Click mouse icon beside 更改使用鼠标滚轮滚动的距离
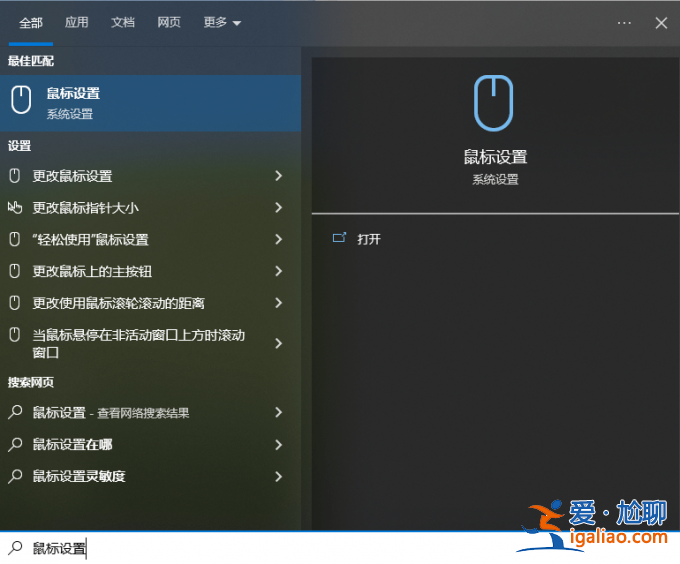Screen dimensions: 680x564 pos(15,303)
